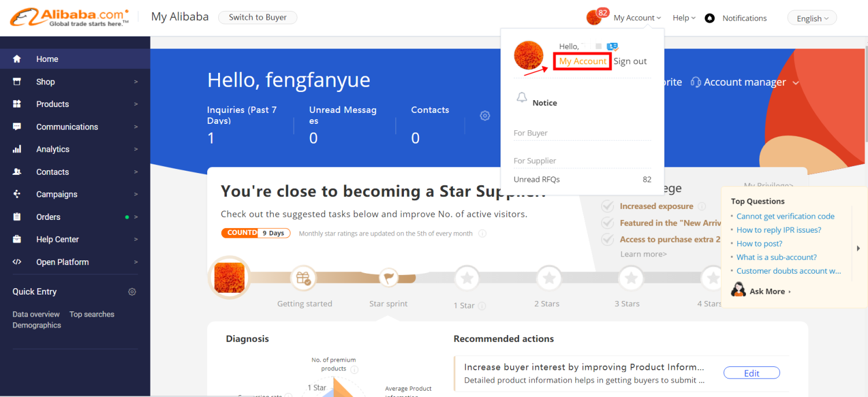
Task: Open How to reply IPR issues link
Action: tap(779, 230)
